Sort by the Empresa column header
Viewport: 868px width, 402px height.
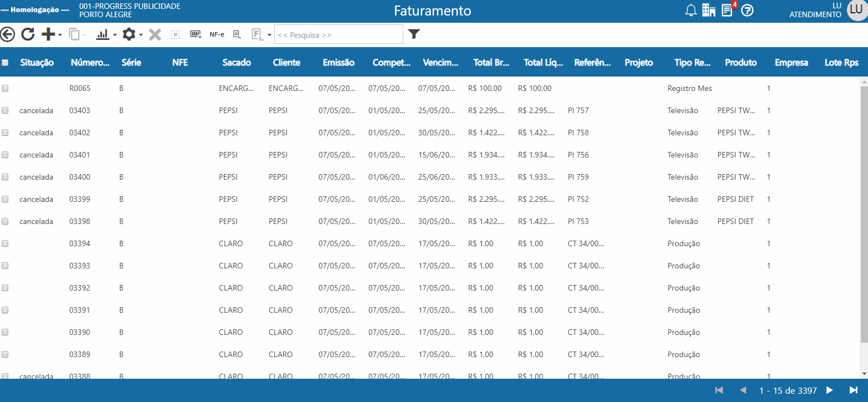click(x=792, y=63)
